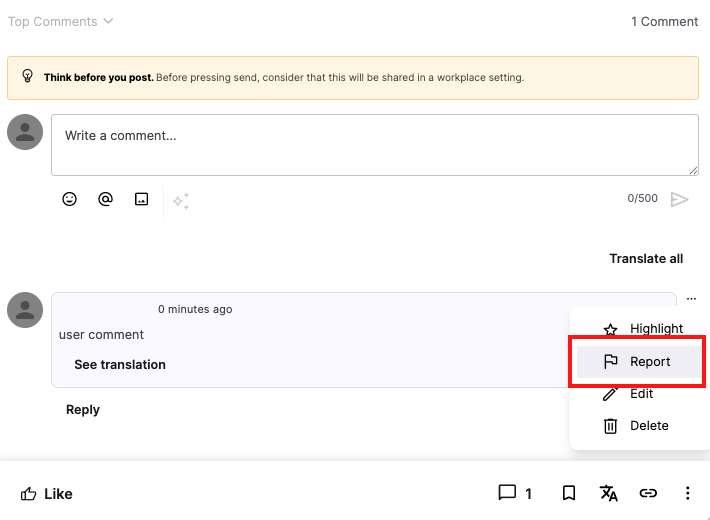Attach an image using the picture icon
Image resolution: width=710 pixels, height=520 pixels.
coord(141,199)
